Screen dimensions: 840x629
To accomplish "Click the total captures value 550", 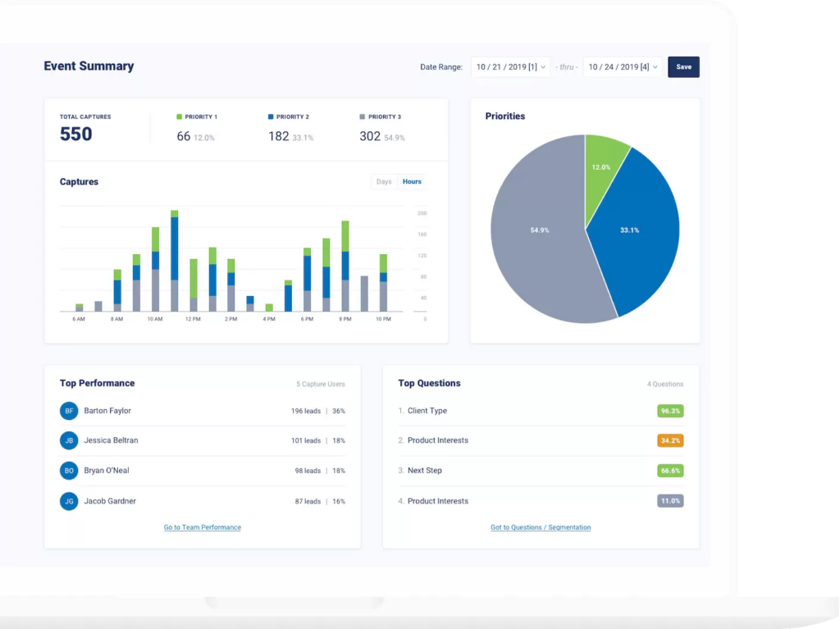I will pyautogui.click(x=75, y=134).
